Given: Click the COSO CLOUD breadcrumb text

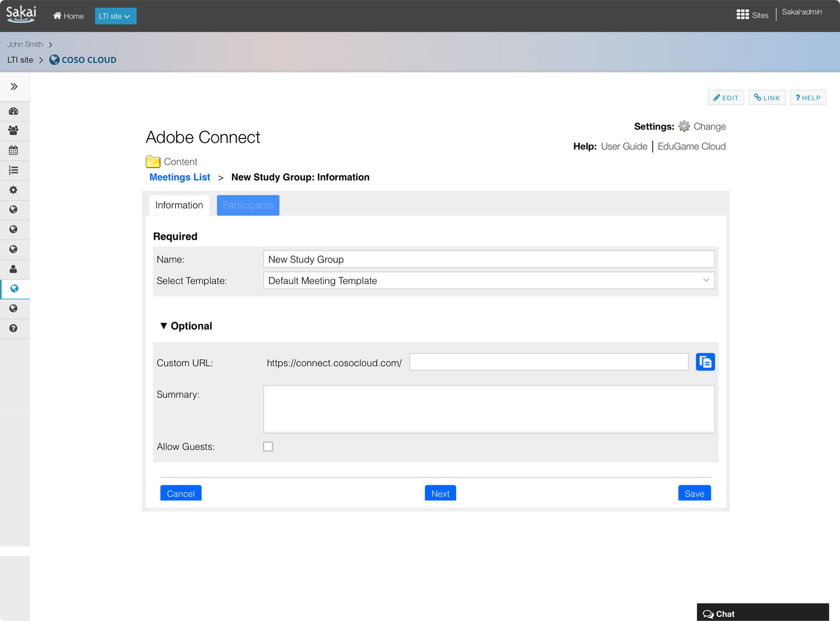Looking at the screenshot, I should pos(89,60).
